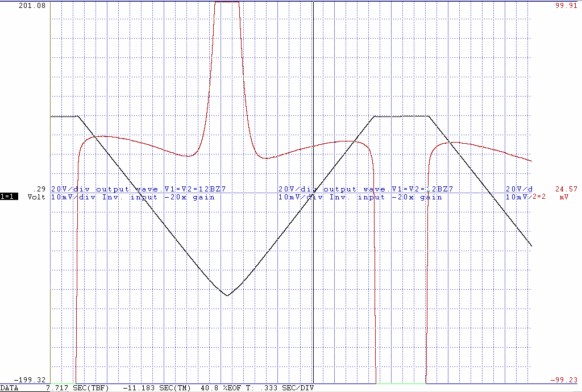The height and width of the screenshot is (392, 582).
Task: Click the .29 left axis cursor value
Action: click(40, 189)
